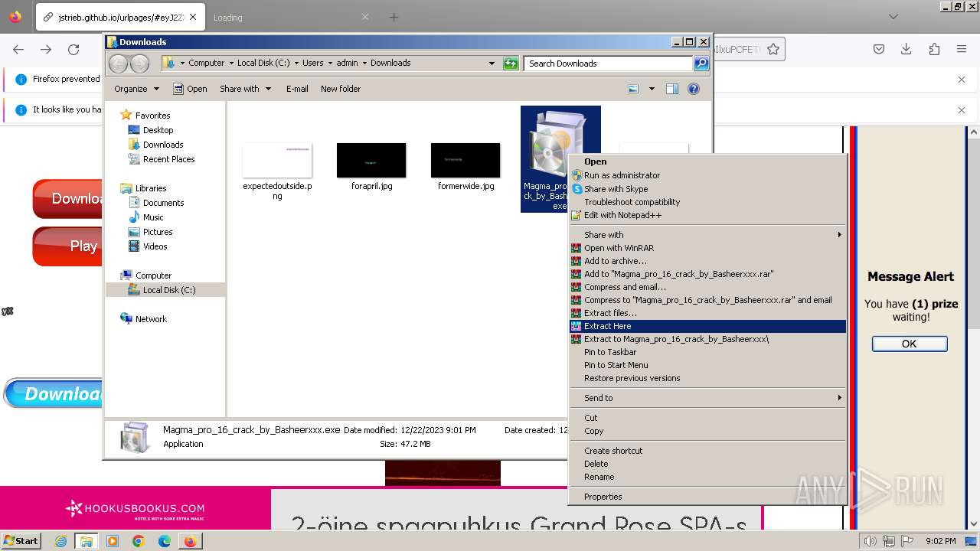Click the change view icon
Image resolution: width=980 pixels, height=551 pixels.
tap(633, 89)
